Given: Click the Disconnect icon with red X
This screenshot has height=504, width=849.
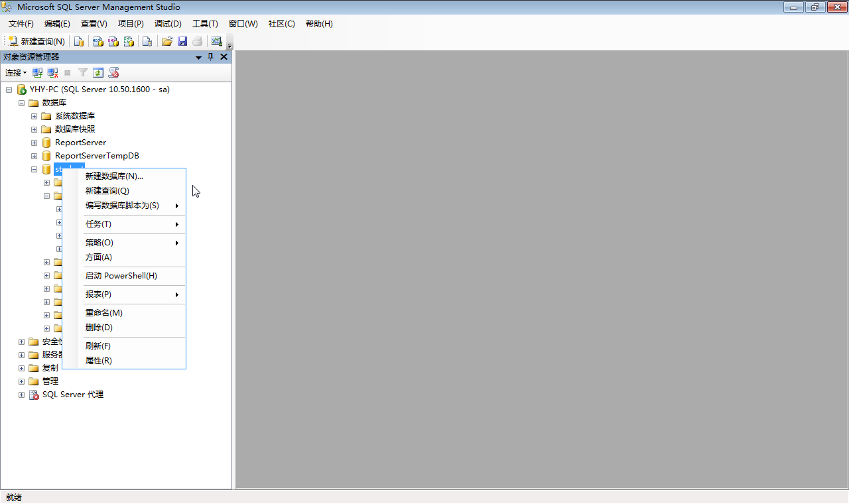Looking at the screenshot, I should click(x=52, y=73).
